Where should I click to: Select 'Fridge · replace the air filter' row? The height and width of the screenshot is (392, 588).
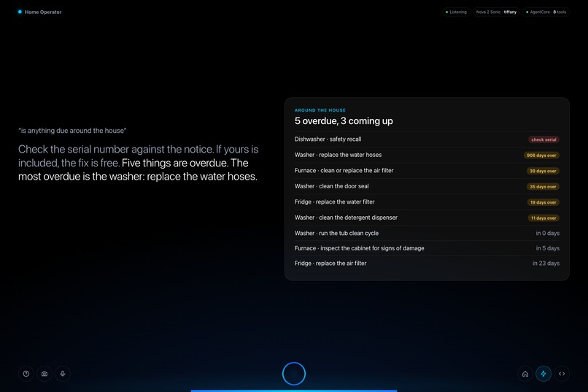(x=427, y=264)
